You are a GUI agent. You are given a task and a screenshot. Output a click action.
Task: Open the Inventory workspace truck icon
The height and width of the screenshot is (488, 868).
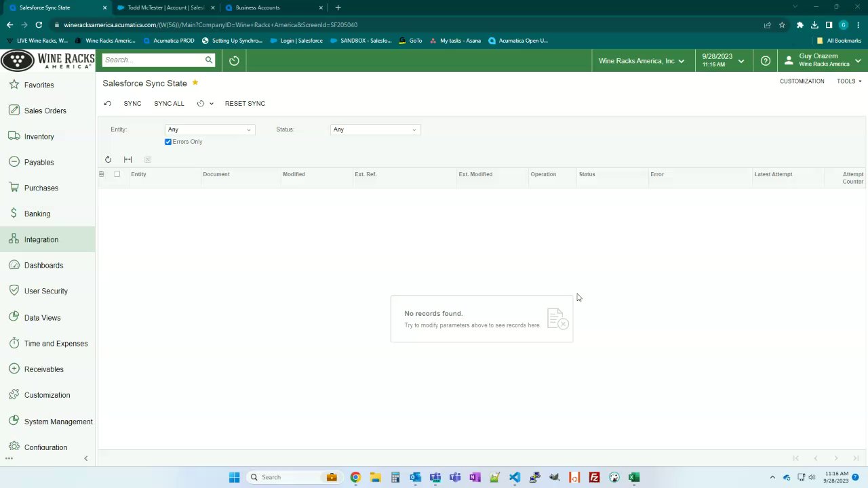[14, 136]
